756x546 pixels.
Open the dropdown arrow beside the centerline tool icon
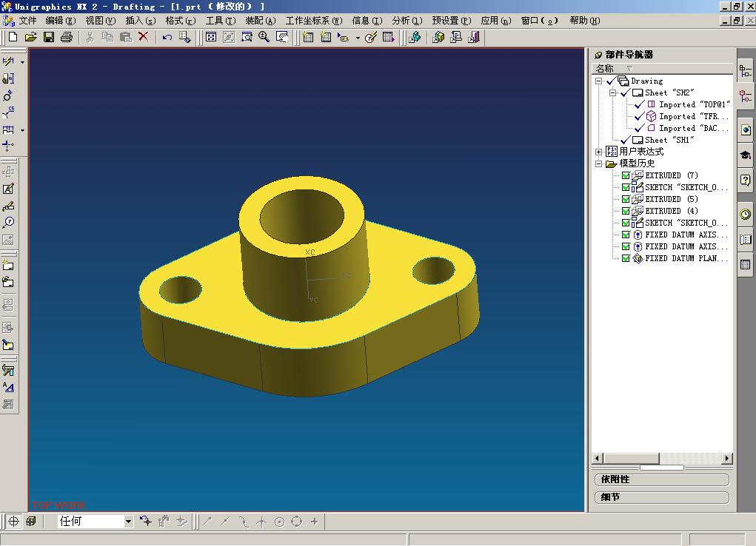tap(22, 130)
